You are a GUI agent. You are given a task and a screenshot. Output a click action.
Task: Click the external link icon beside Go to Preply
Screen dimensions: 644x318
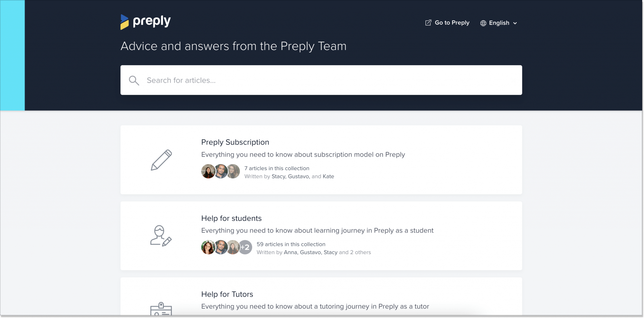[428, 23]
